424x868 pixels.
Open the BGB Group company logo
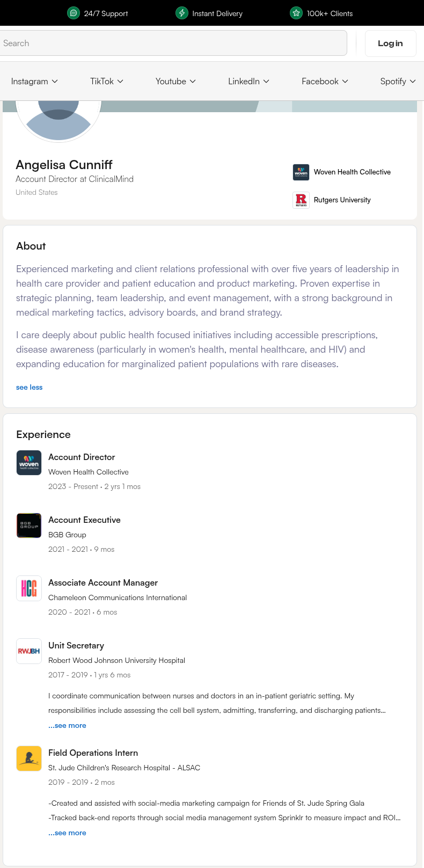click(x=29, y=526)
